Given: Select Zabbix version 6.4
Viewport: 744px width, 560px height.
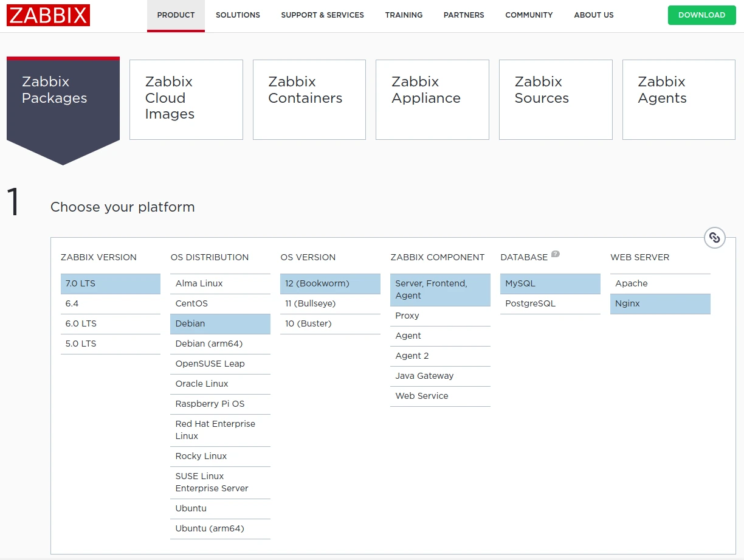Looking at the screenshot, I should (111, 304).
